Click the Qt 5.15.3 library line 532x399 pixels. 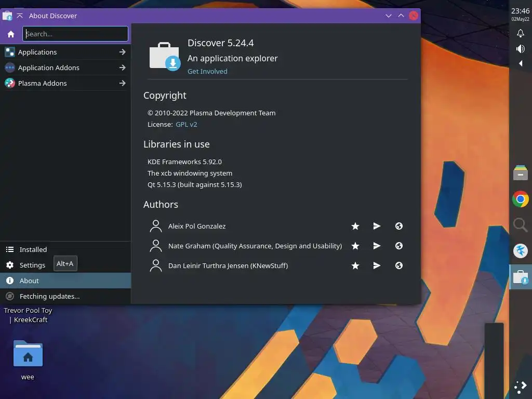[x=195, y=184]
